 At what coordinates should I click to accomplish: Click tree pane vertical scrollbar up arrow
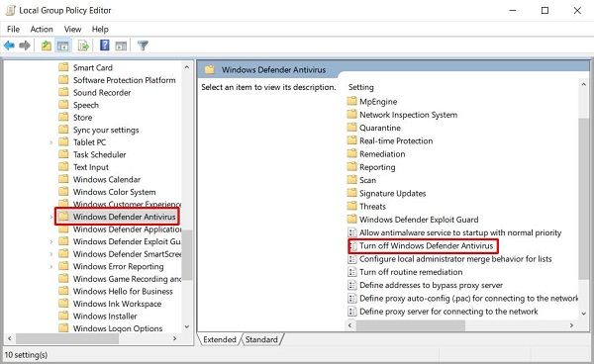click(187, 67)
